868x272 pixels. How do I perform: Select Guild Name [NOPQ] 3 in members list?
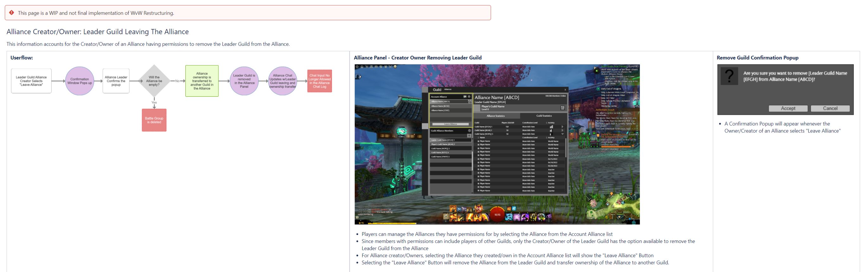point(450,148)
